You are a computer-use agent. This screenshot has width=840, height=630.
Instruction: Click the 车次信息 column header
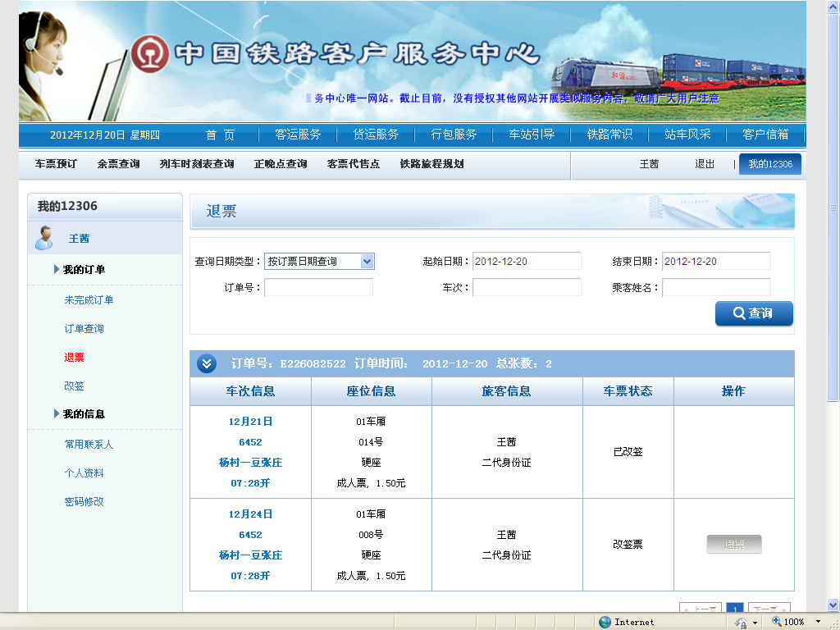click(x=250, y=391)
